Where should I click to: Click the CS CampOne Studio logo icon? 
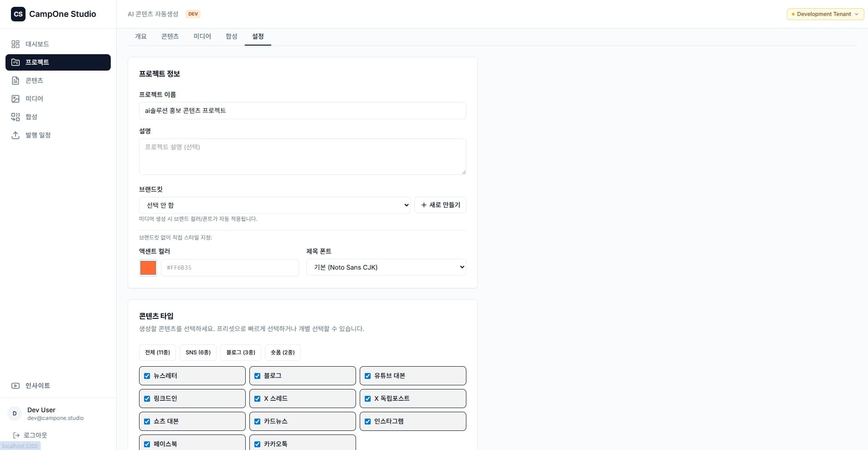(x=18, y=14)
